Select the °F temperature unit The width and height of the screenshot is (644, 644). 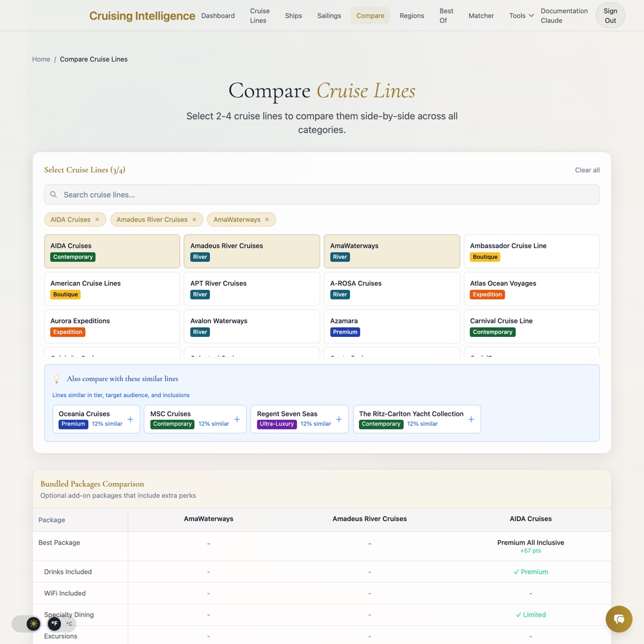click(54, 624)
